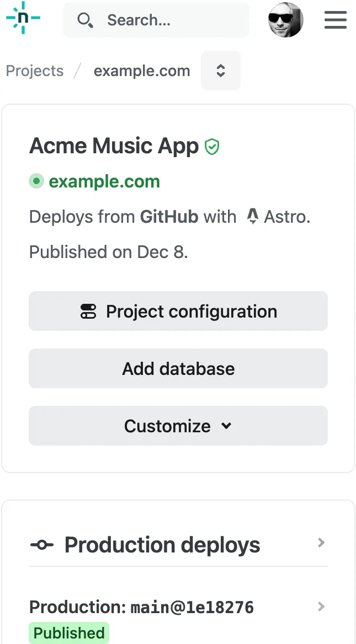Click the deploy key icon beside Production deploys
Image resolution: width=356 pixels, height=644 pixels.
[41, 544]
